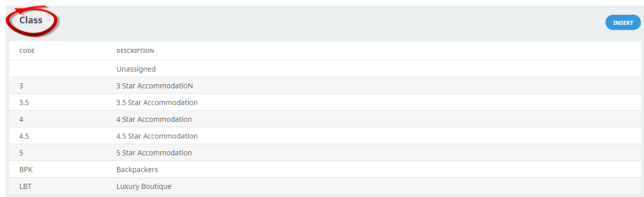
Task: Click the INSERT button
Action: pos(623,23)
